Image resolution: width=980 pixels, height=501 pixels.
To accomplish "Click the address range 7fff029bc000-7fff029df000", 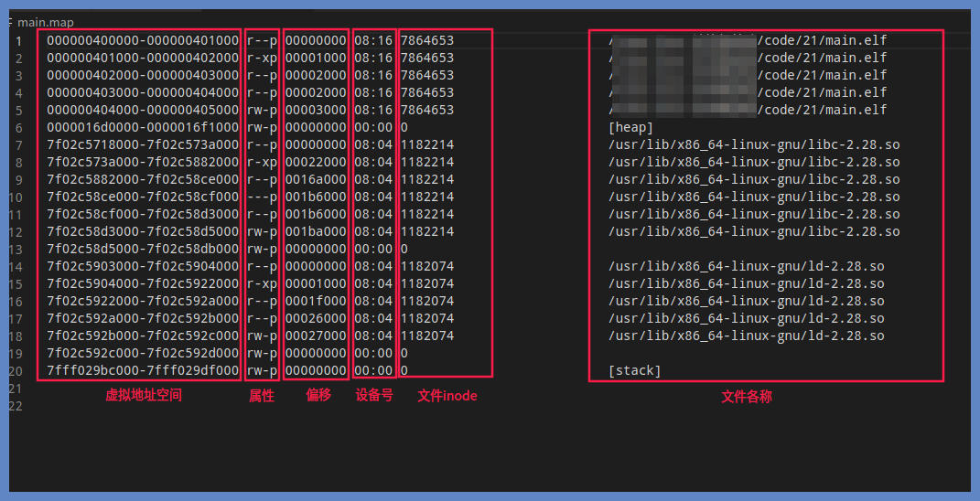I will (142, 370).
